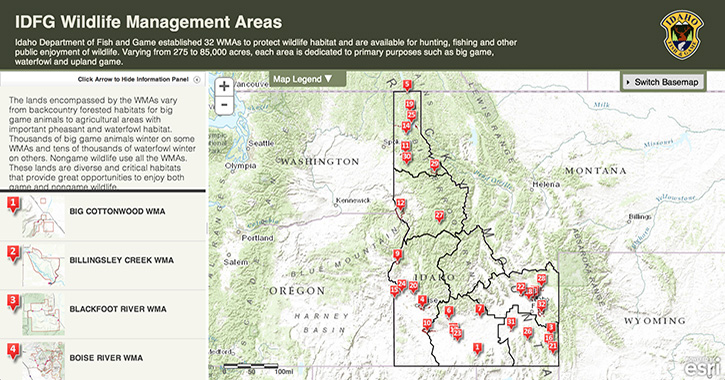Select the BOISE RIVER WMA list title

pos(106,358)
